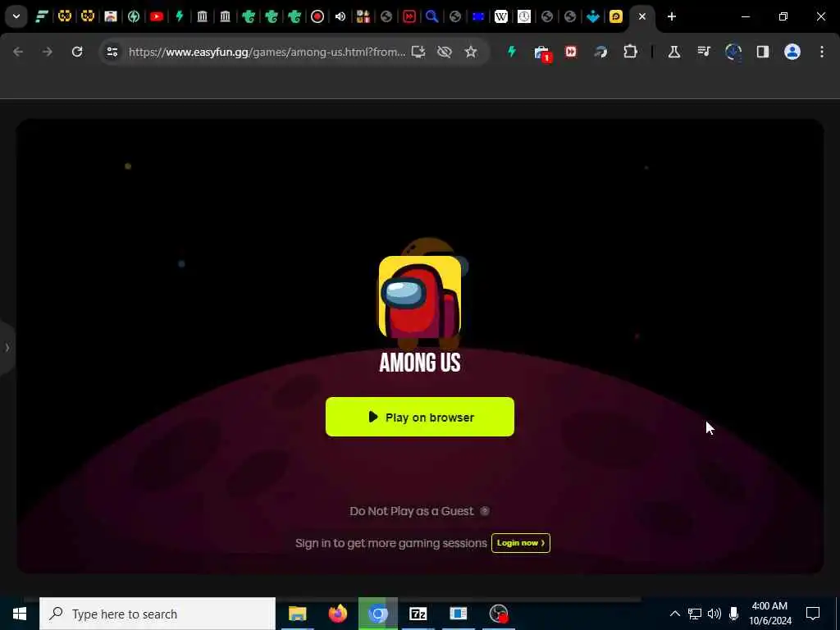Open network settings in the tray
The width and height of the screenshot is (840, 630).
[695, 614]
